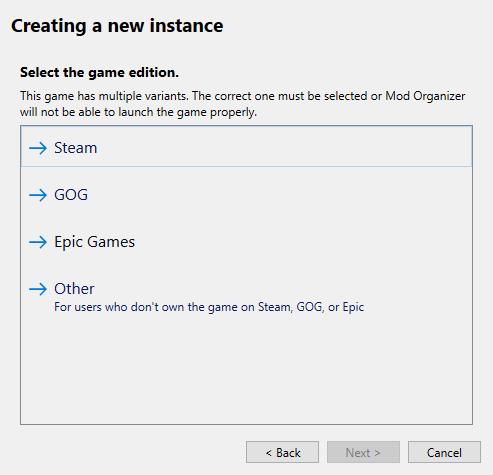Click the "For users who don't own the game" description

point(209,307)
